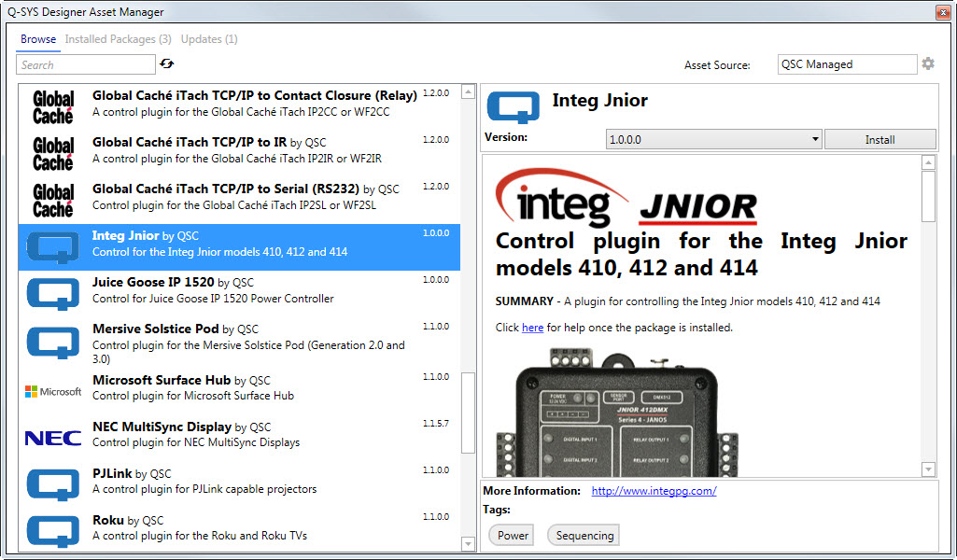Open asset source settings gear

point(928,63)
